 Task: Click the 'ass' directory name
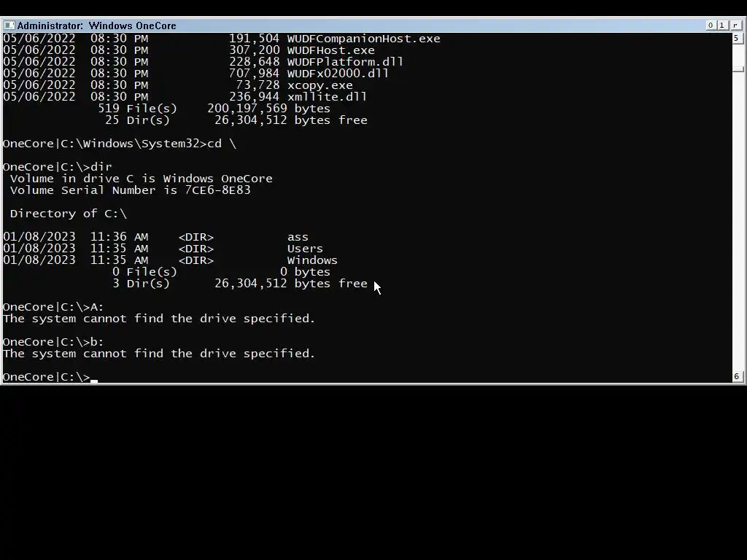coord(298,237)
